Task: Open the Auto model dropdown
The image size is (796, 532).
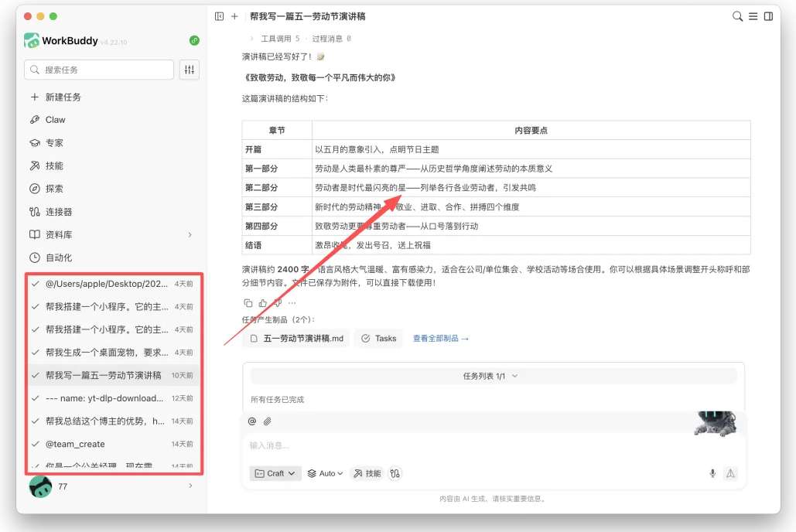Action: click(326, 474)
